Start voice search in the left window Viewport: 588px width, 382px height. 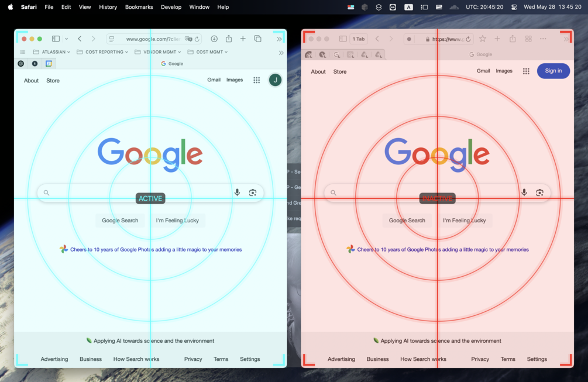(237, 192)
